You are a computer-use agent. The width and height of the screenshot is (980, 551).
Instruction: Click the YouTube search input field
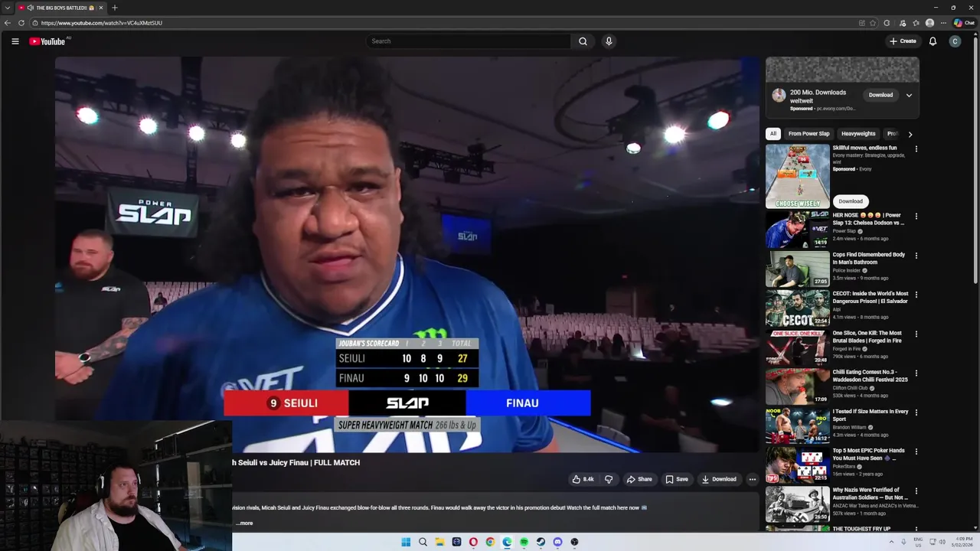tap(467, 41)
